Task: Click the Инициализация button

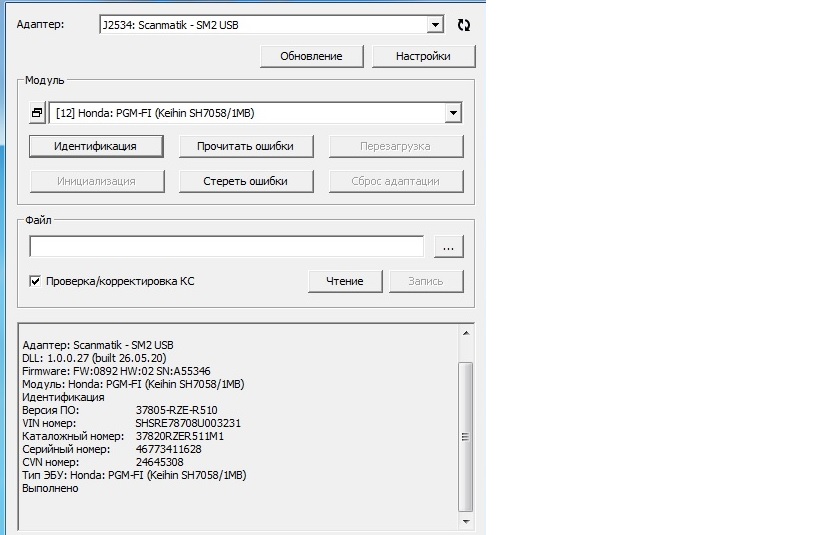Action: coord(96,181)
